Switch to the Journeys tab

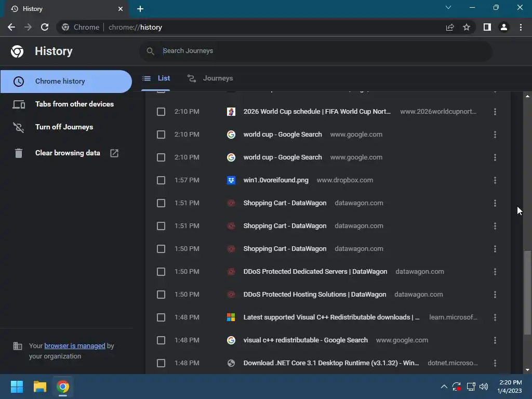coord(210,78)
